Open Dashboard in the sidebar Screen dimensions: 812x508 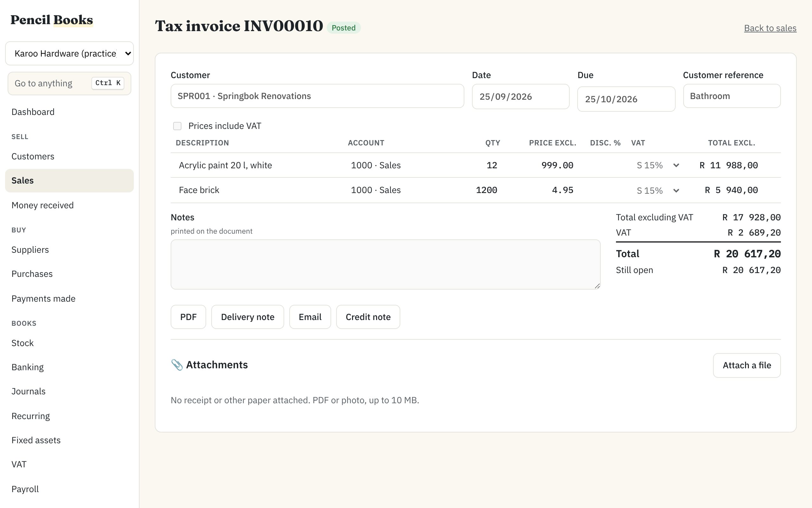(69, 112)
